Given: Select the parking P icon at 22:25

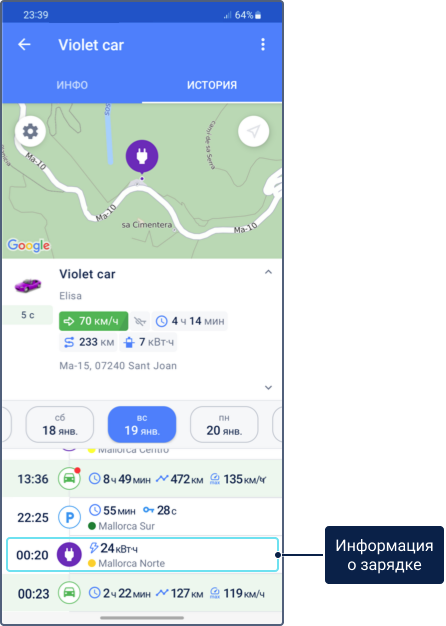Looking at the screenshot, I should pos(69,517).
